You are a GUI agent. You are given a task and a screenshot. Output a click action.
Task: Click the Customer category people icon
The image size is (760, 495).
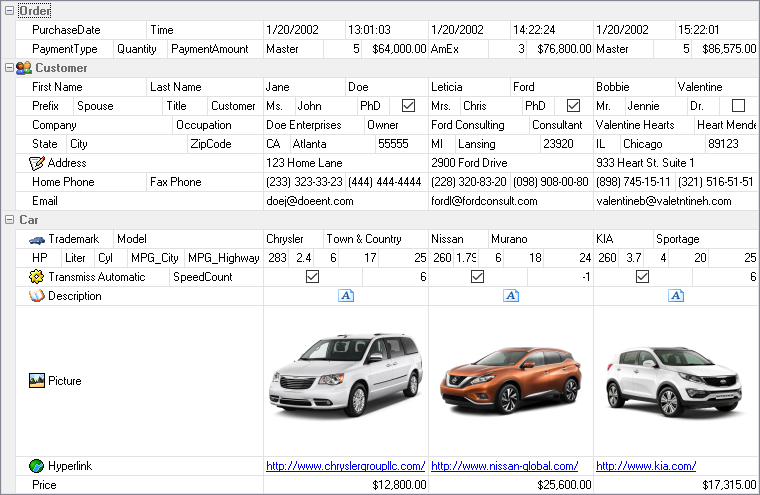(x=24, y=68)
